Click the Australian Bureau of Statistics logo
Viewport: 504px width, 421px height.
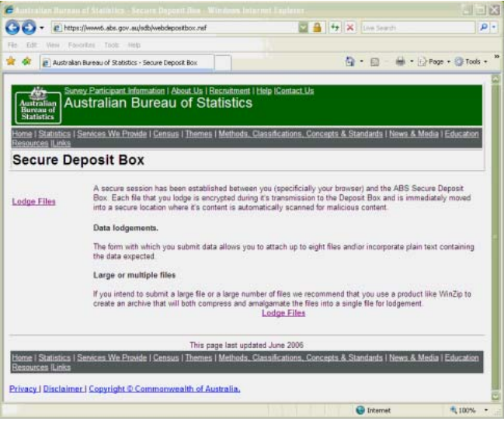coord(38,105)
